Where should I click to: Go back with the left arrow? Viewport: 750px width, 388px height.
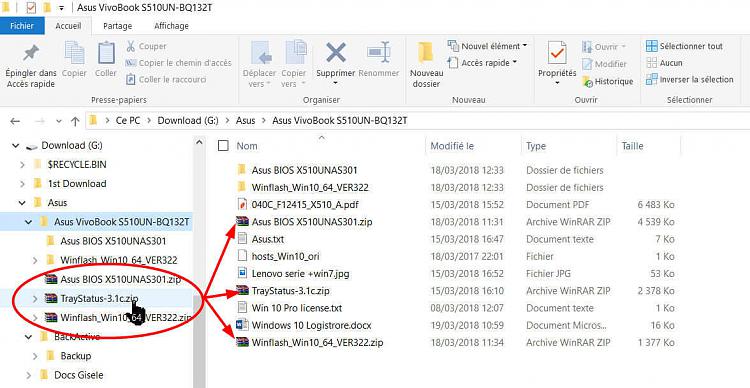15,121
